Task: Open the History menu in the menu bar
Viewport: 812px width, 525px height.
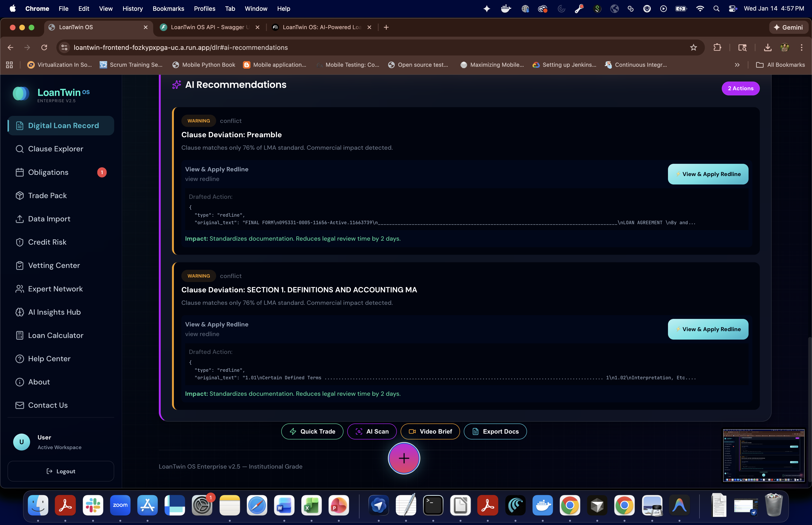Action: [x=132, y=8]
